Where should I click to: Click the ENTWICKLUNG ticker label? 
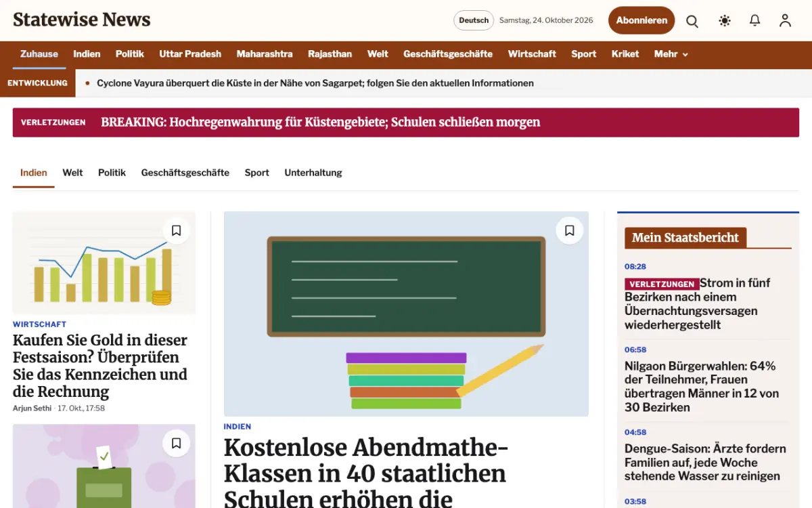[x=38, y=83]
